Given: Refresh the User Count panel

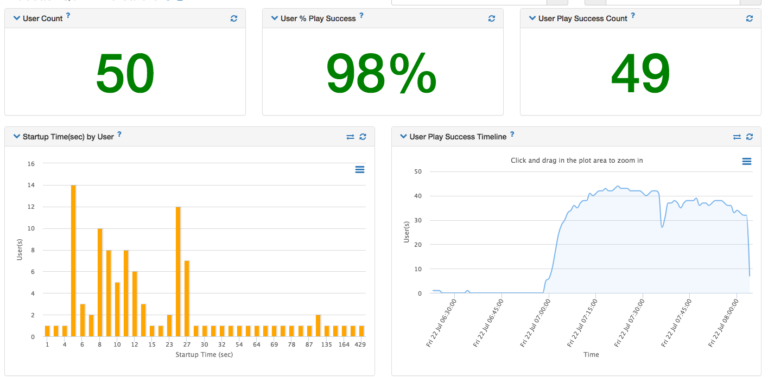Looking at the screenshot, I should 234,19.
